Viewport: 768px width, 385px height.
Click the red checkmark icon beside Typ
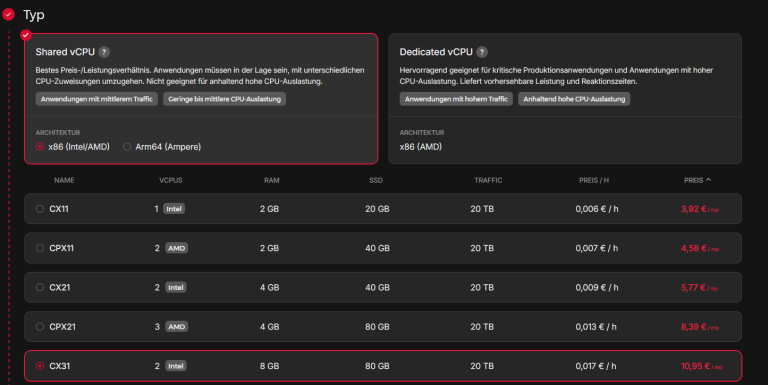point(8,15)
